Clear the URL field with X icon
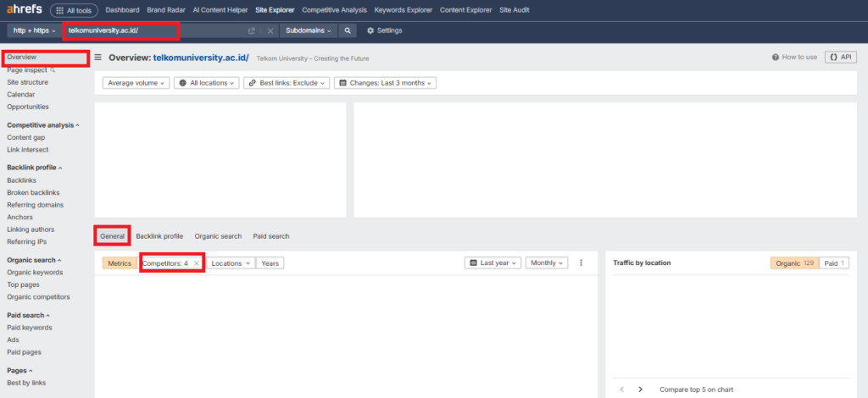Viewport: 868px width, 398px height. 270,31
